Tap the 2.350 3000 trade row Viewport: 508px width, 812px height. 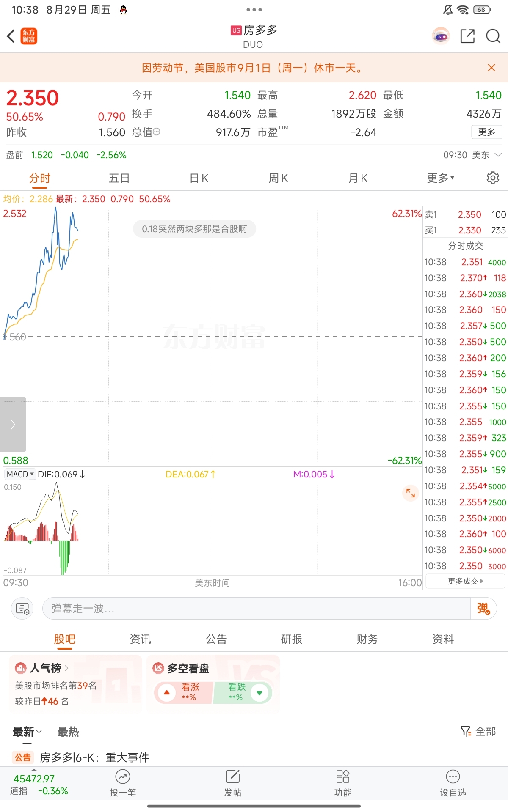coord(465,566)
